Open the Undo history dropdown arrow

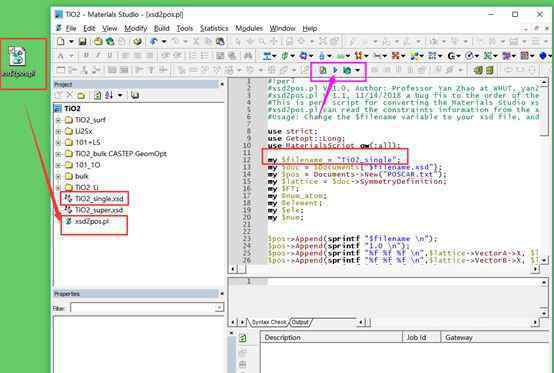click(164, 42)
